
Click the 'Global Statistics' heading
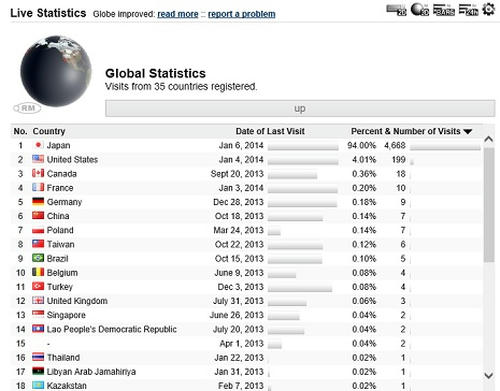pyautogui.click(x=155, y=73)
